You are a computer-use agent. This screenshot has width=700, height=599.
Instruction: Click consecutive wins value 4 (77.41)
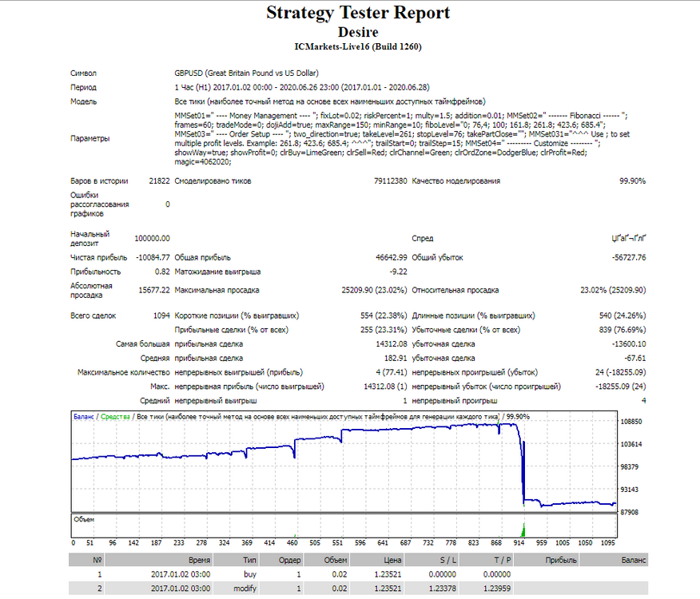392,373
